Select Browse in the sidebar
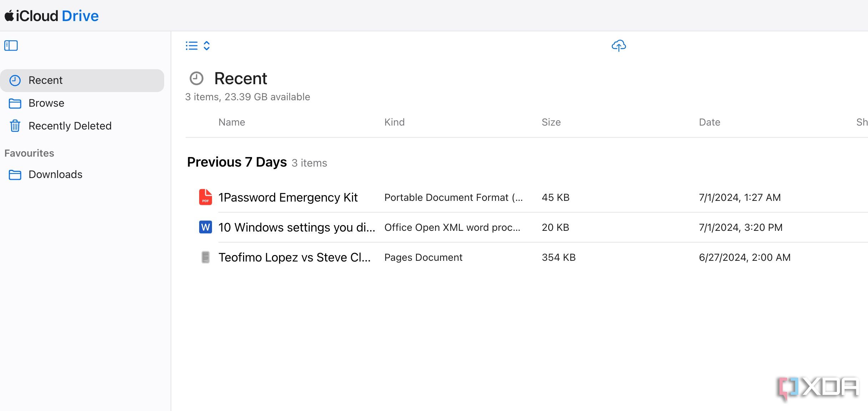Screen dimensions: 868x411 coord(82,103)
